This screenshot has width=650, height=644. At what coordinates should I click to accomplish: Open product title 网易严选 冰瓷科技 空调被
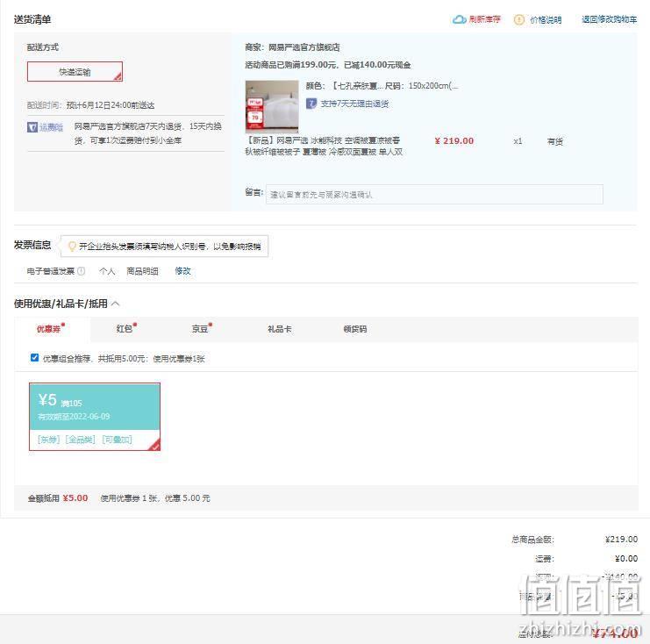324,146
